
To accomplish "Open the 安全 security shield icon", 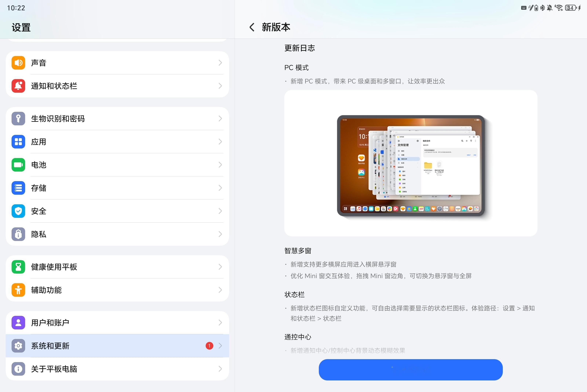I will click(x=18, y=211).
